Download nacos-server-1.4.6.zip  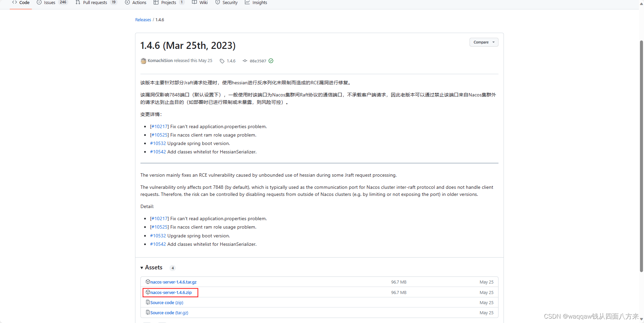[x=171, y=293]
